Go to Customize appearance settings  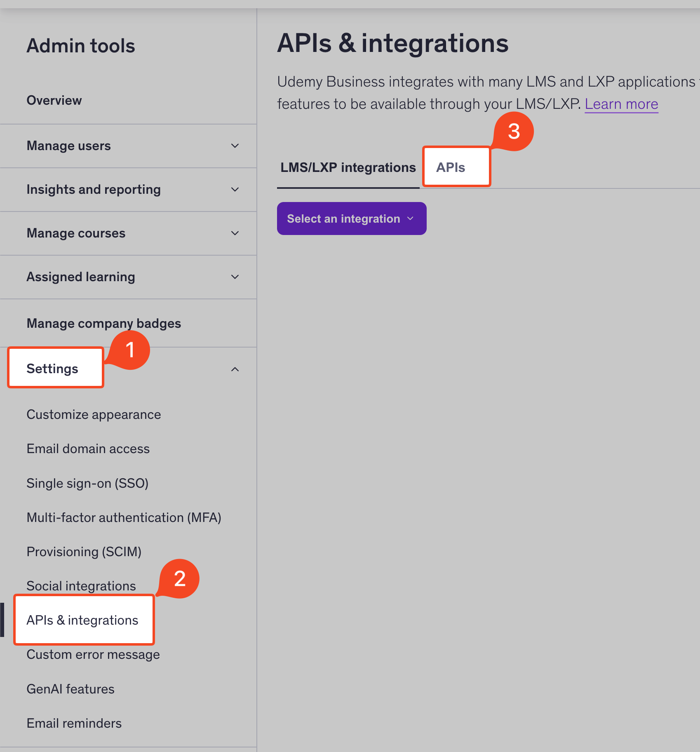(94, 414)
